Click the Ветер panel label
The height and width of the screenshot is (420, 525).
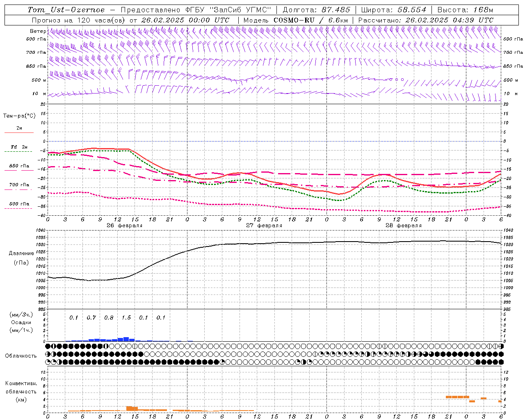pos(38,31)
